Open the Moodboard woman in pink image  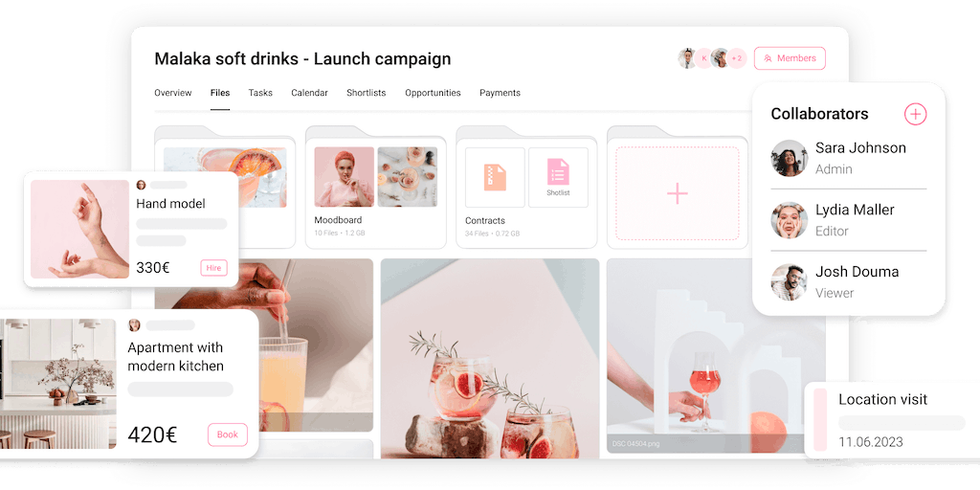pyautogui.click(x=345, y=177)
